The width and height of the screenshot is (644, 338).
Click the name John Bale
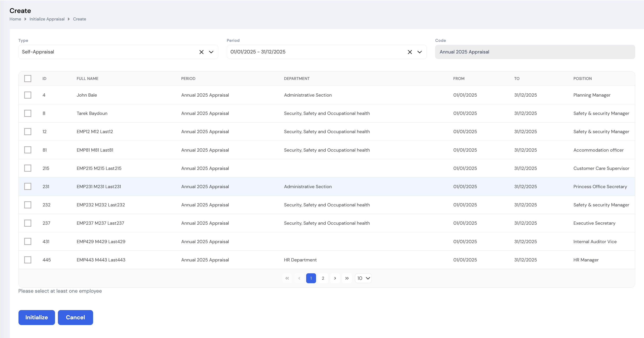click(x=87, y=95)
